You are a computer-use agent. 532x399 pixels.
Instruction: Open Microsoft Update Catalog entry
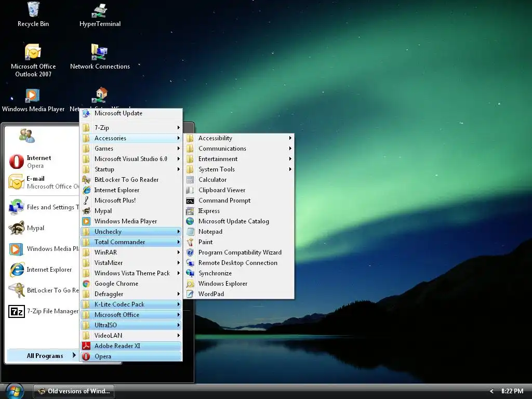point(239,221)
